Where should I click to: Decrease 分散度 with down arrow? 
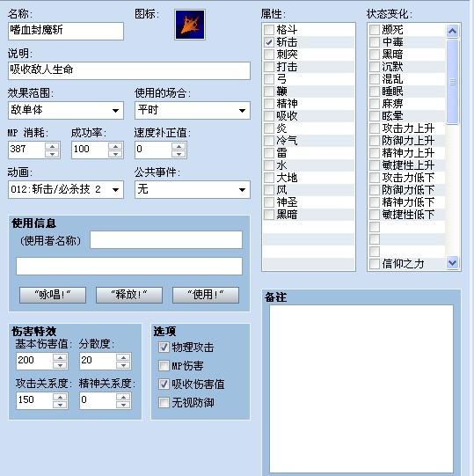pyautogui.click(x=123, y=365)
